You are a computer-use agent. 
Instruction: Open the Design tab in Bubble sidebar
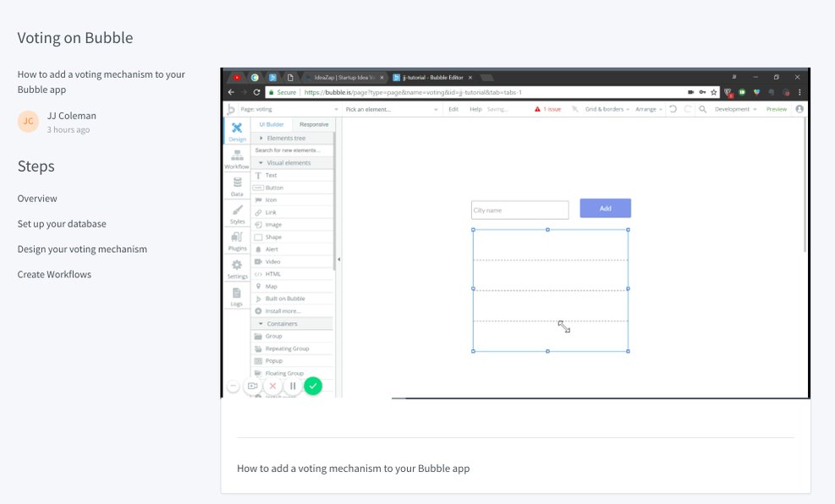[x=237, y=131]
